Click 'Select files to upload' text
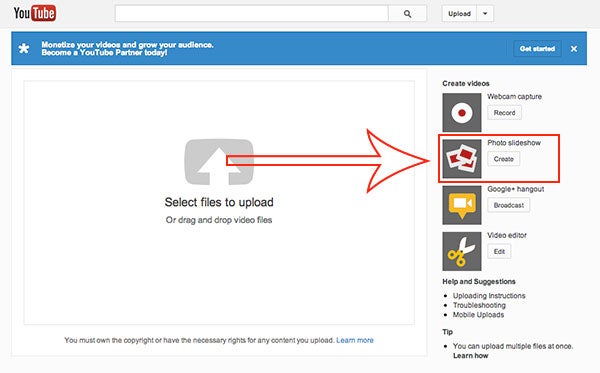 click(x=219, y=202)
